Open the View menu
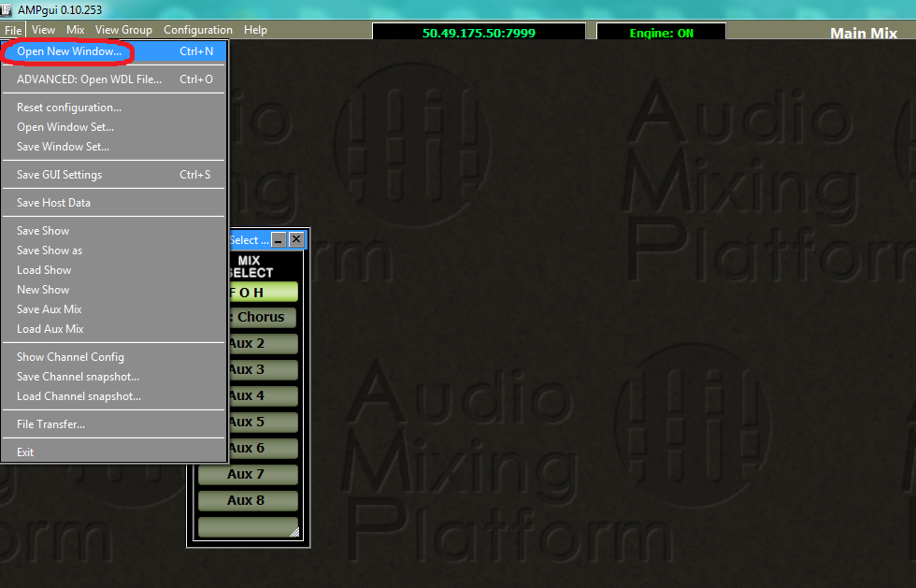The height and width of the screenshot is (588, 916). tap(43, 29)
